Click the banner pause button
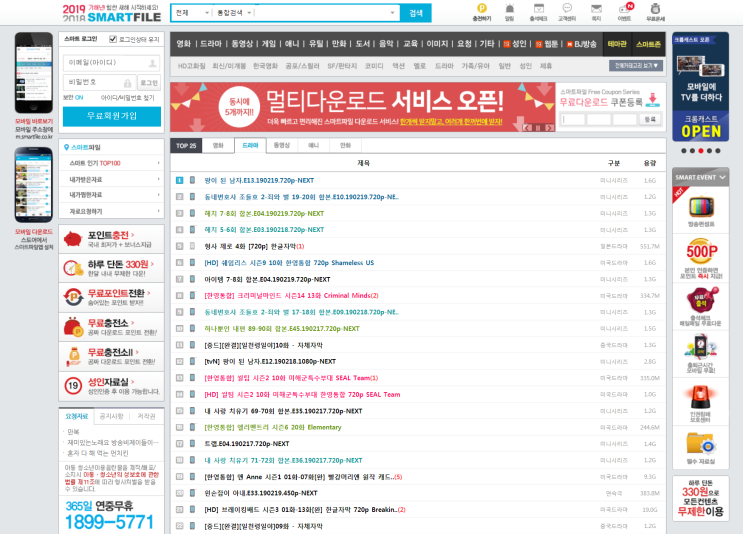Screen dimensions: 743x534 pyautogui.click(x=538, y=128)
